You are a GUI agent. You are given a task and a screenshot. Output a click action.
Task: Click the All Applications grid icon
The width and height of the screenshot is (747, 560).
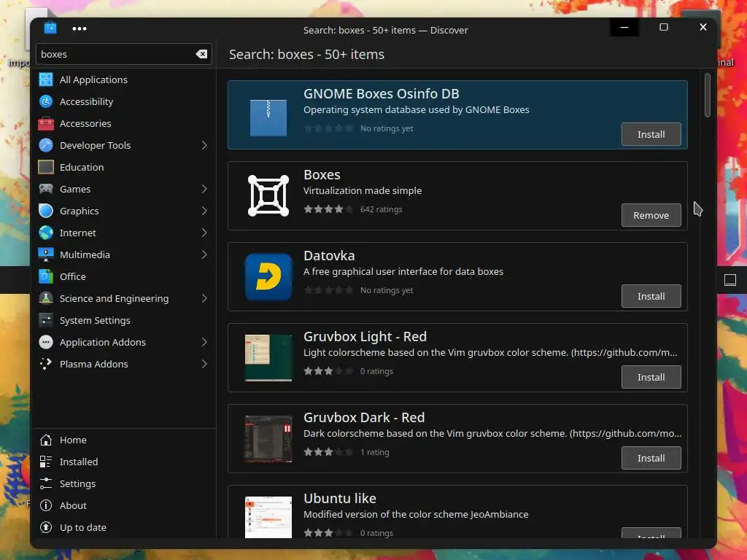click(x=46, y=79)
